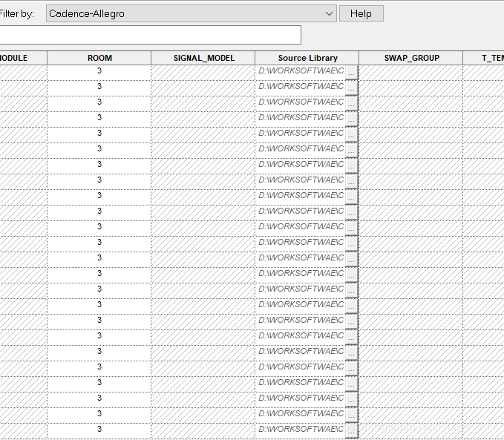Select the SWAP_GROUP column header
Screen dimensions: 504x440
click(x=411, y=58)
